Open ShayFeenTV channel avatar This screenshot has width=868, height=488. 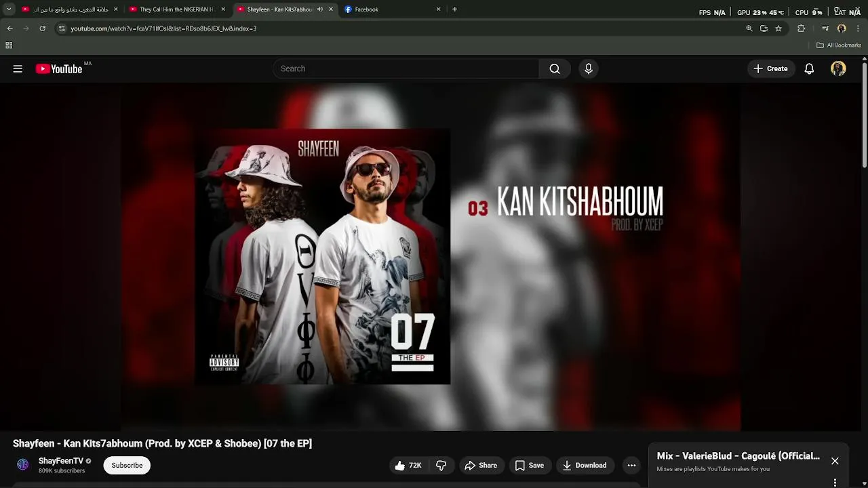pos(23,464)
